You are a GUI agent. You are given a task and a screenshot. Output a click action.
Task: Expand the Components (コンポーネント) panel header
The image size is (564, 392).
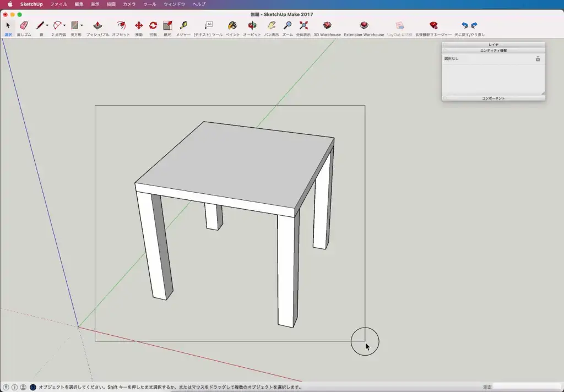(493, 98)
